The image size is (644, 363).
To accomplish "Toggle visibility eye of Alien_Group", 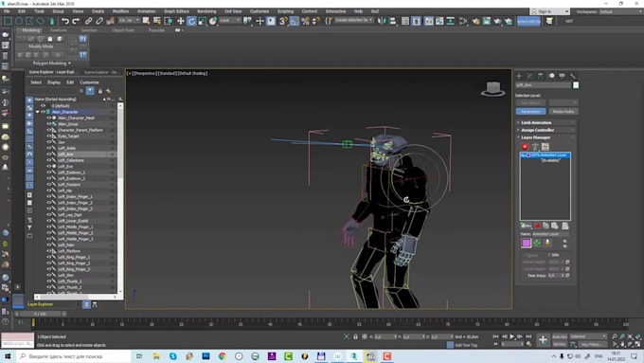I will click(48, 124).
